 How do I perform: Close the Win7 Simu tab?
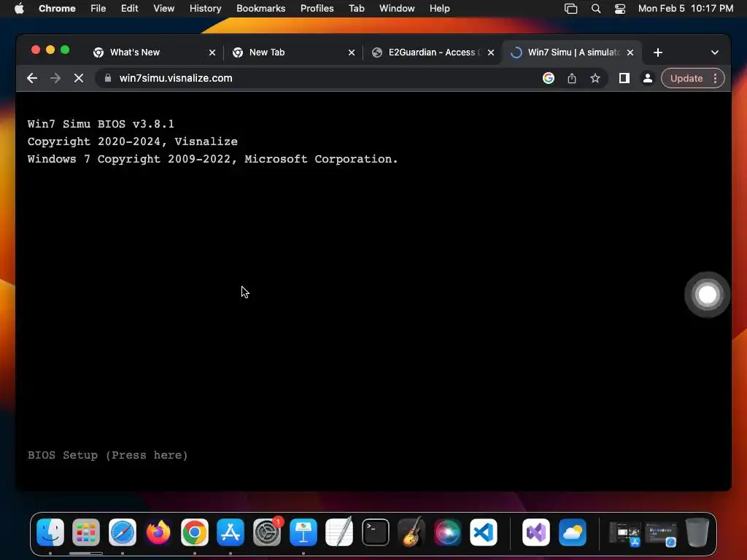tap(630, 52)
